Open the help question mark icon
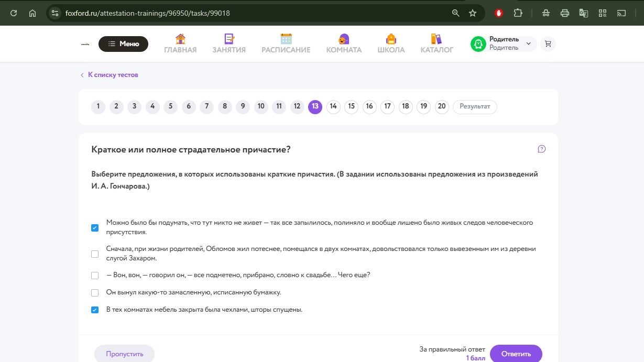The height and width of the screenshot is (362, 644). (x=542, y=149)
